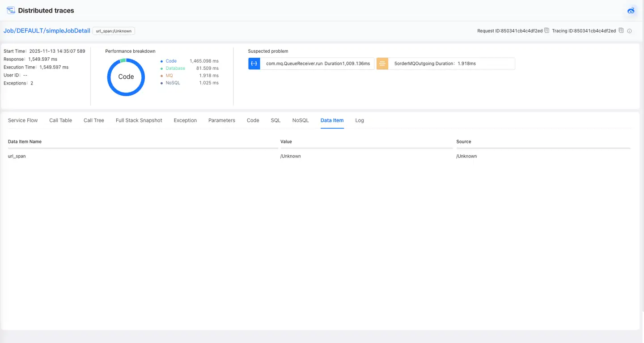
Task: Open the Exception tab
Action: coord(185,120)
